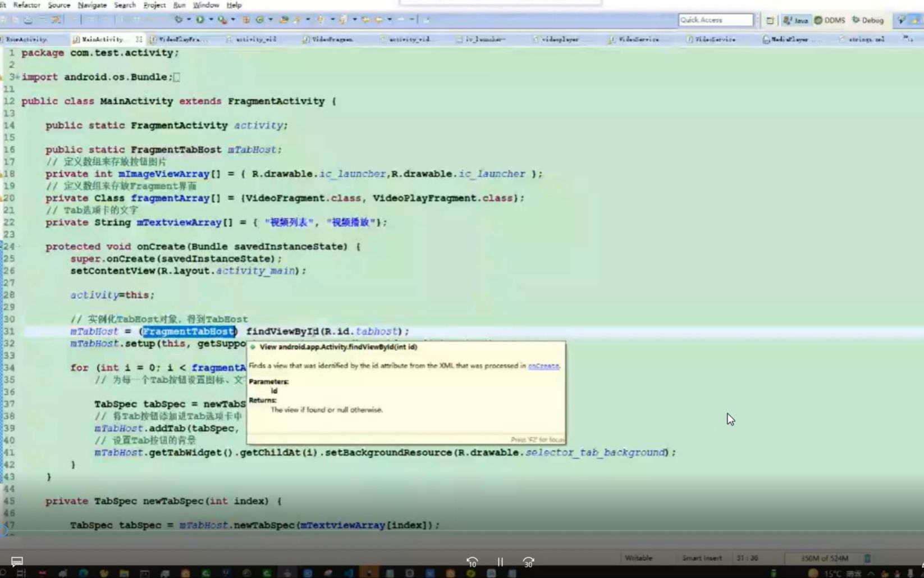
Task: Switch to the Java perspective
Action: [x=796, y=20]
